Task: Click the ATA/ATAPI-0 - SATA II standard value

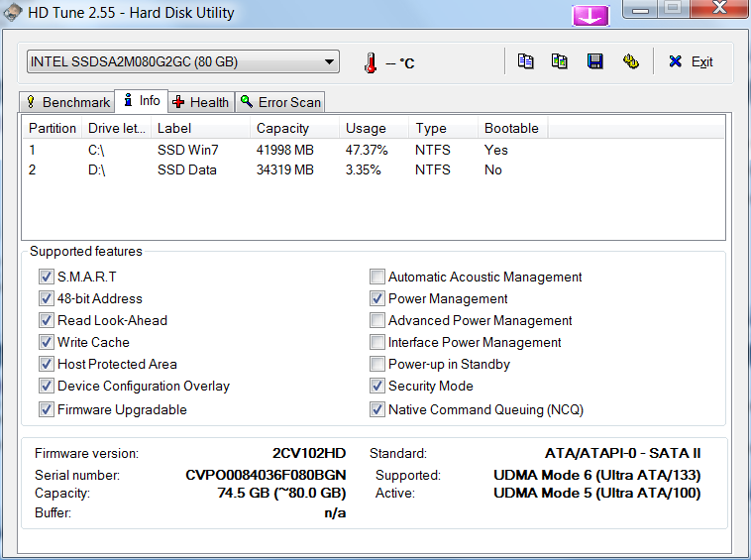Action: point(622,453)
